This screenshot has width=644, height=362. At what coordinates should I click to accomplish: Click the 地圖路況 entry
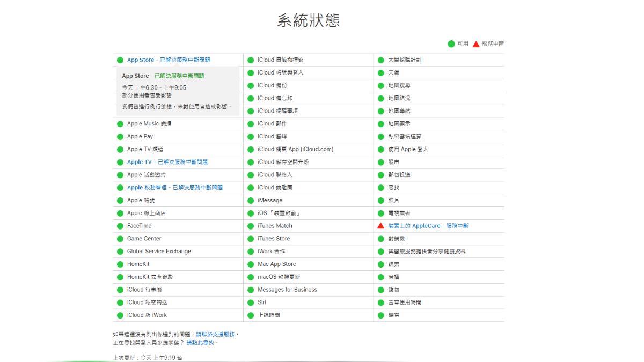(x=399, y=98)
